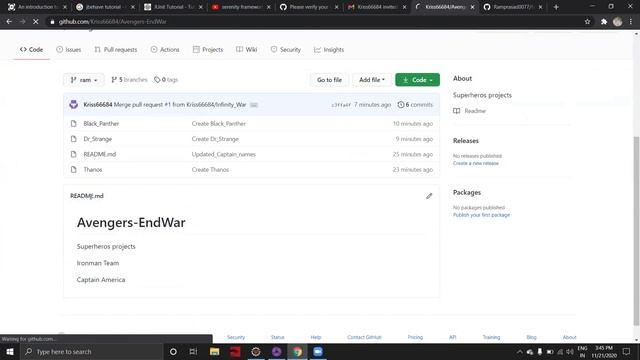Switch to the Actions tab

coord(165,49)
